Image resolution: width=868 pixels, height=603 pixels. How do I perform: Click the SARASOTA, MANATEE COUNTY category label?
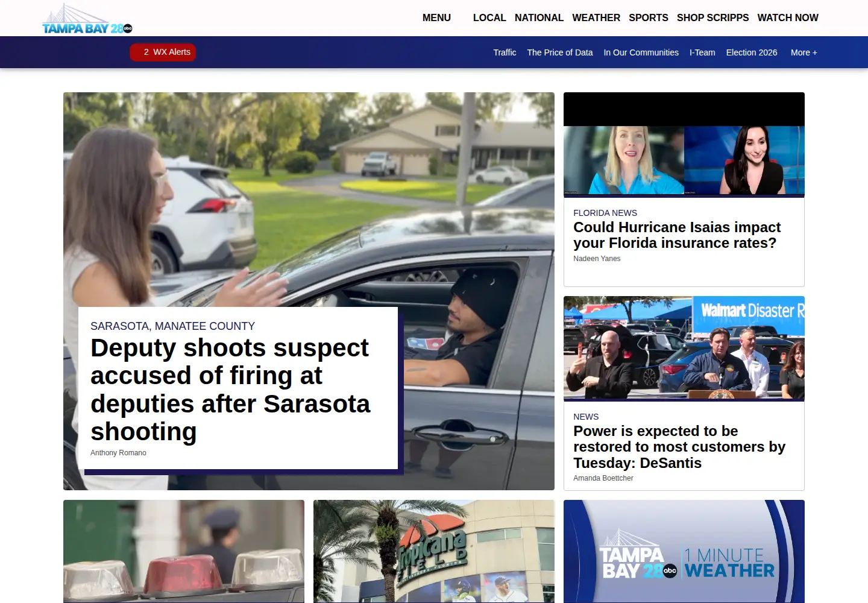(172, 326)
